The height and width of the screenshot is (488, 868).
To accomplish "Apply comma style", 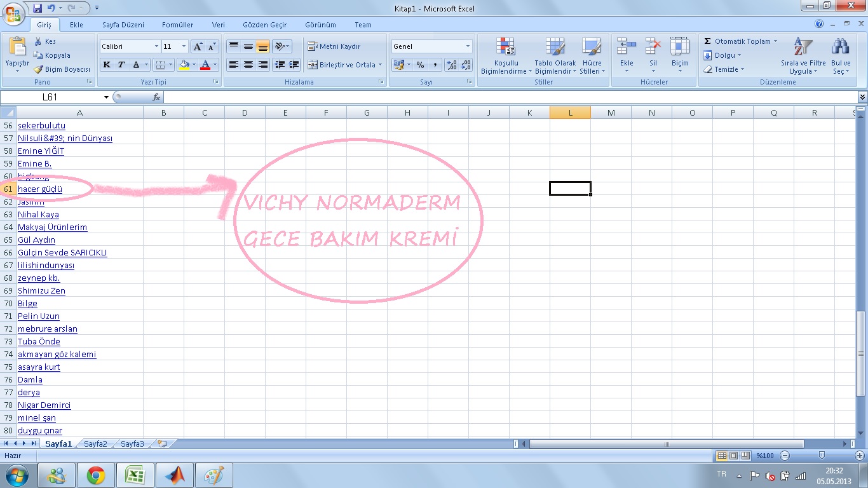I will click(435, 65).
